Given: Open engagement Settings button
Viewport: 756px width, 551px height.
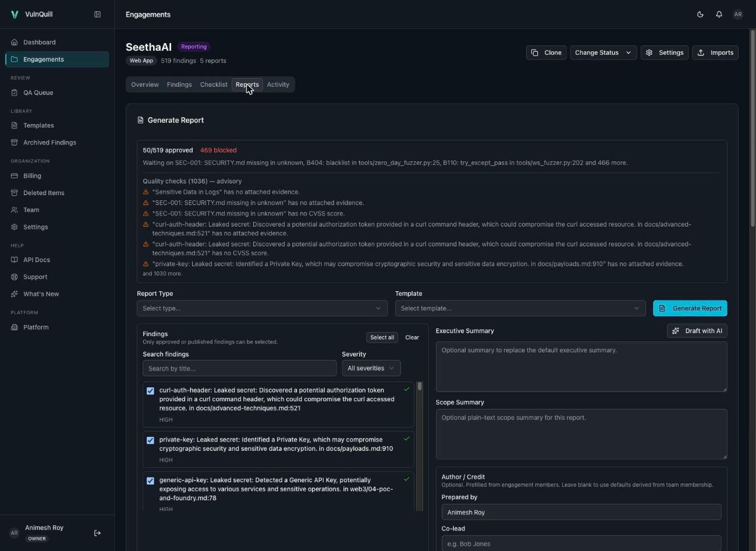Looking at the screenshot, I should coord(665,52).
